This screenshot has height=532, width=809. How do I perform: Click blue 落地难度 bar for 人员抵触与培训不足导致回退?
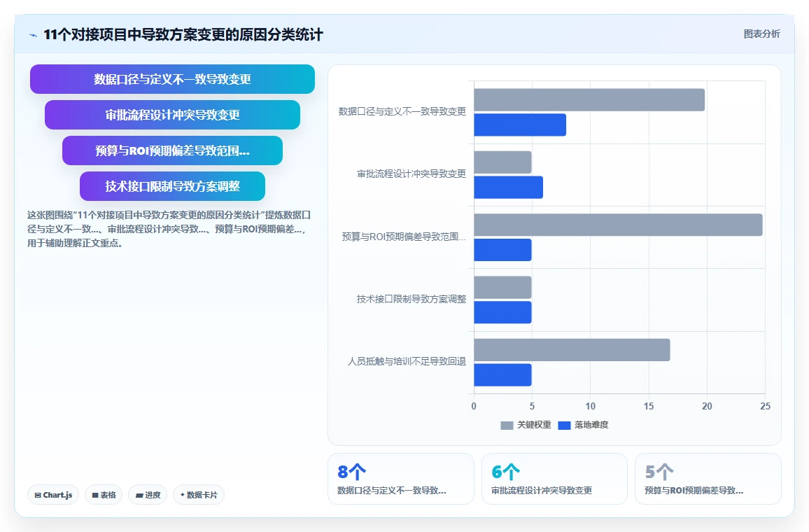click(x=502, y=375)
